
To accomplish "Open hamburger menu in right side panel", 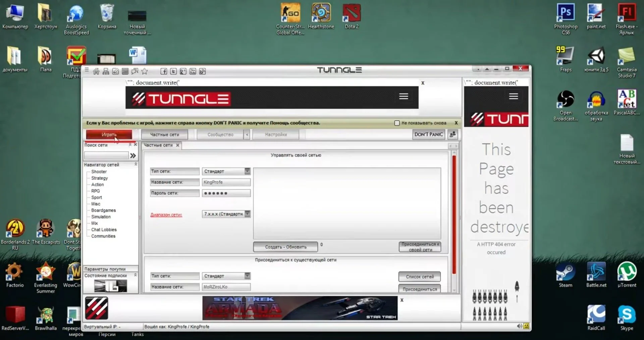I will pyautogui.click(x=514, y=97).
